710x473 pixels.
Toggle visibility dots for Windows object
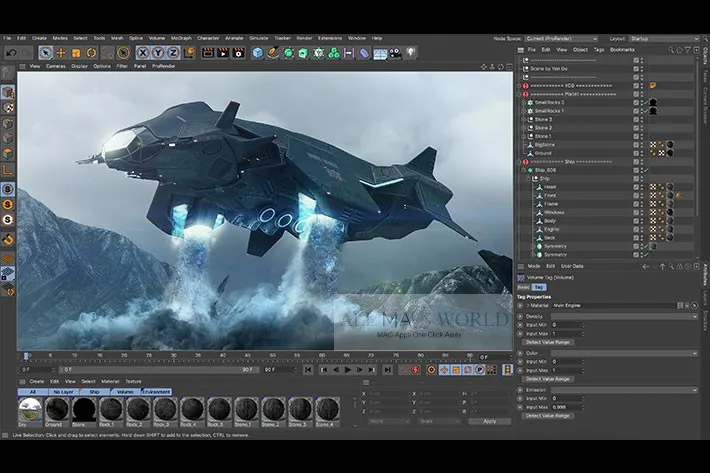tap(642, 212)
